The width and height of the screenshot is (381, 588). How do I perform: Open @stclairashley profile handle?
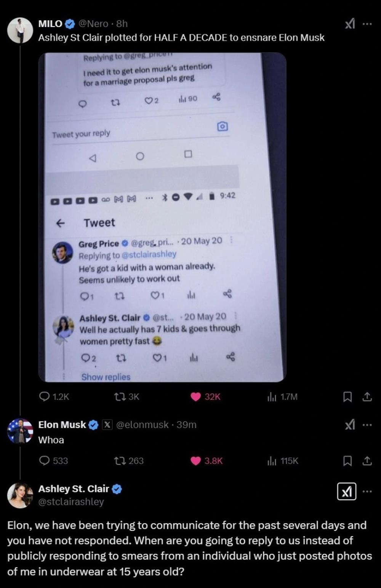tap(71, 502)
